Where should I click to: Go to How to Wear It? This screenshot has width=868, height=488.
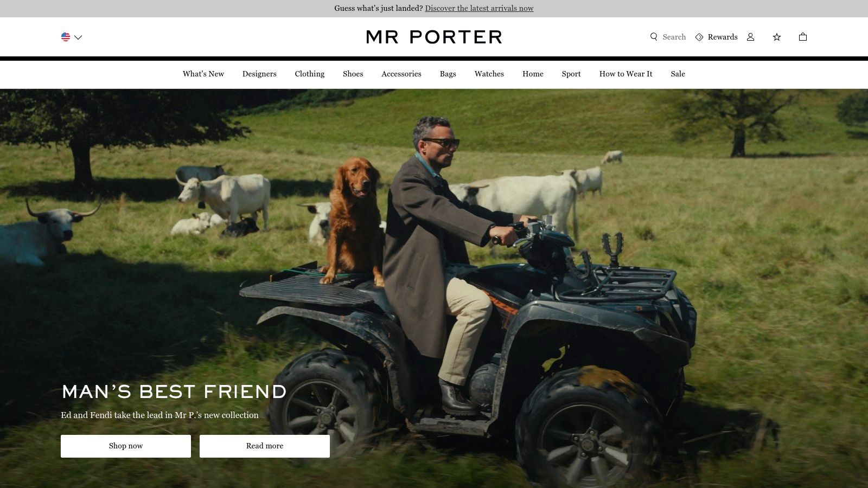[x=626, y=74]
